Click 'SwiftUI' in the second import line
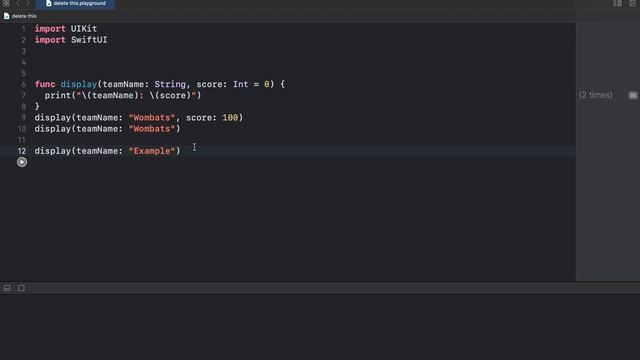Image resolution: width=640 pixels, height=360 pixels. point(89,40)
